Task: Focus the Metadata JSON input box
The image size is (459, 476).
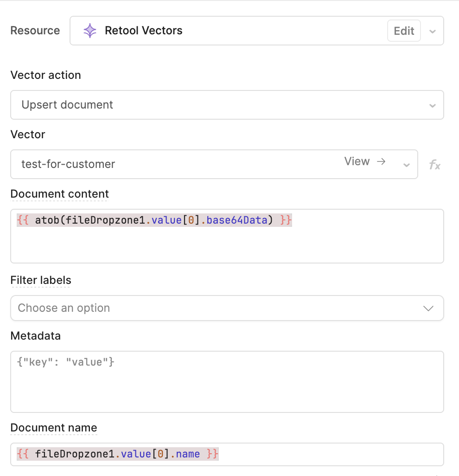Action: tap(227, 381)
